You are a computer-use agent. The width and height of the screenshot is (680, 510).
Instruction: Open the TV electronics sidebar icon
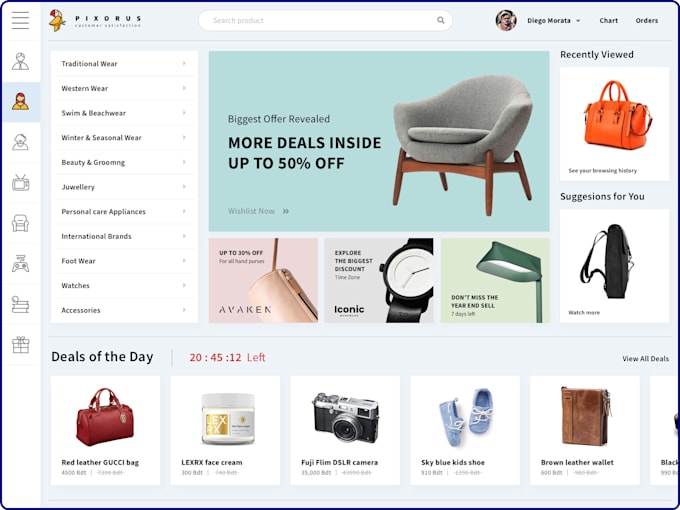tap(20, 183)
